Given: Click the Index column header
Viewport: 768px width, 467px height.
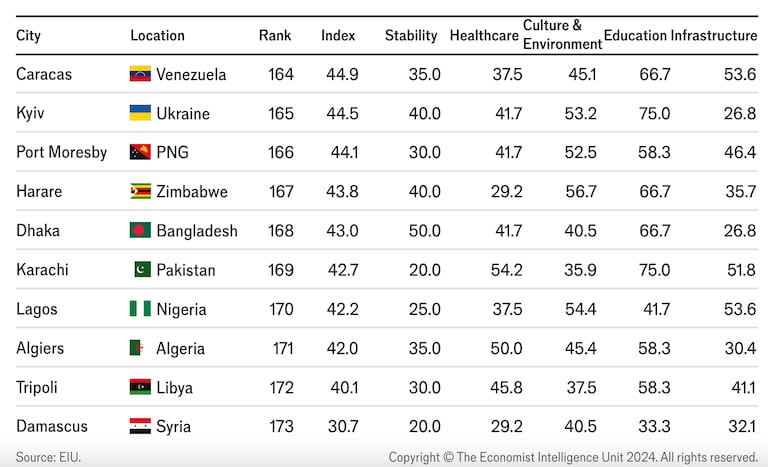Looking at the screenshot, I should 338,35.
